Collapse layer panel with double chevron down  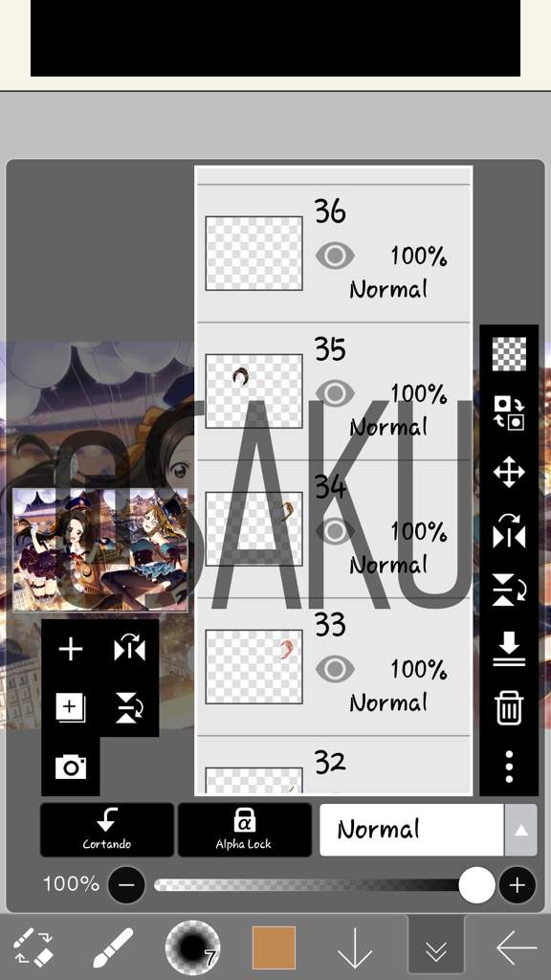coord(436,948)
